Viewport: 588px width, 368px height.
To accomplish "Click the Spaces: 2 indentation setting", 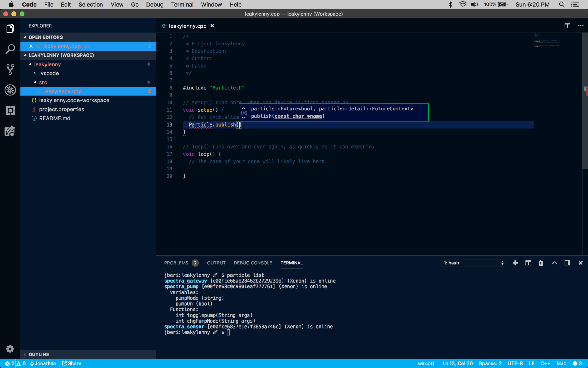I will (x=490, y=363).
